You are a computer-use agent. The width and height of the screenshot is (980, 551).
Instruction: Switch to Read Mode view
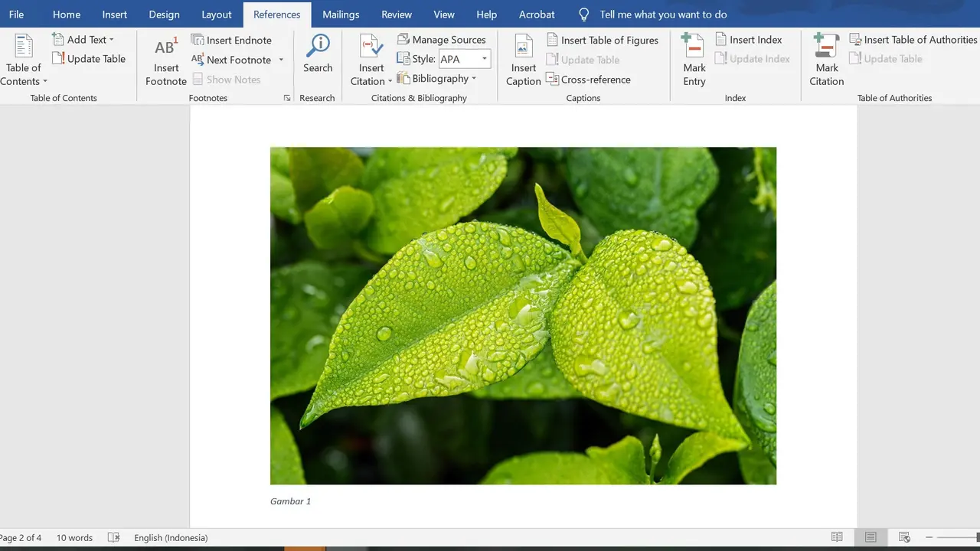coord(837,537)
